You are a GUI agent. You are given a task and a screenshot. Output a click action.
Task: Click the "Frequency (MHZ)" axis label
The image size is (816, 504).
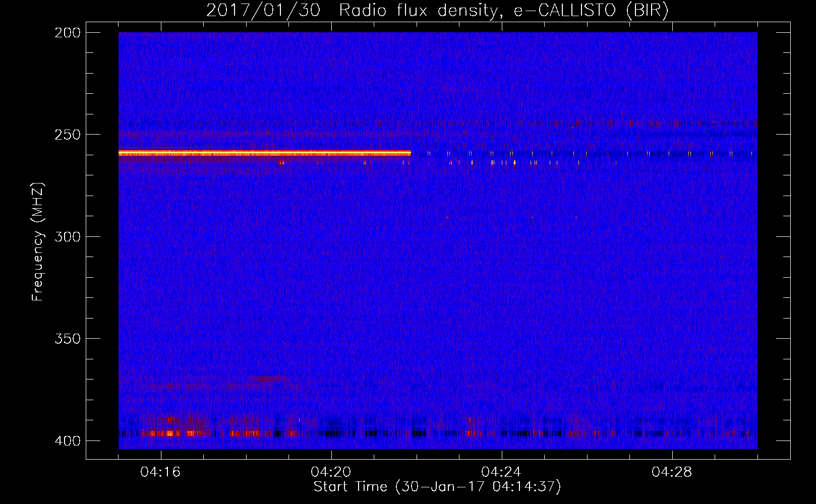[38, 241]
